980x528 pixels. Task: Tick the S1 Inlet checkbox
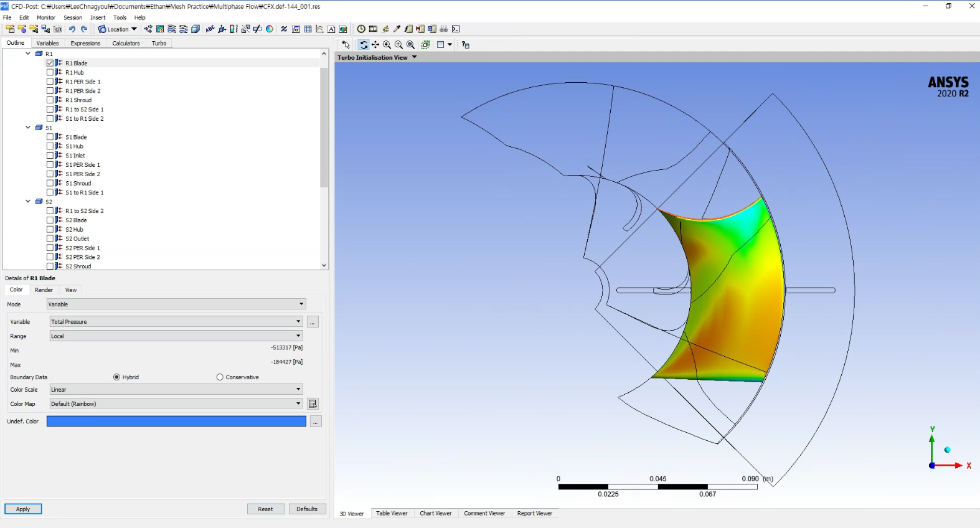pos(50,155)
